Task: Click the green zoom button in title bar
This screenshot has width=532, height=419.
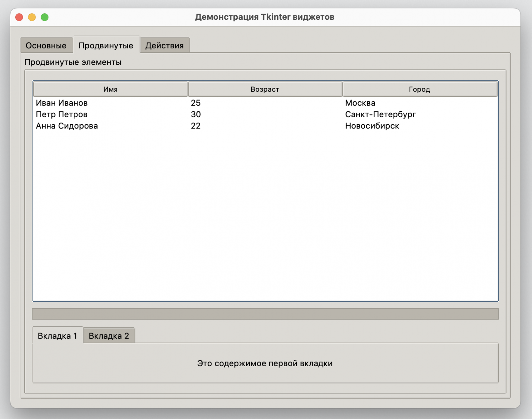Action: (x=44, y=16)
